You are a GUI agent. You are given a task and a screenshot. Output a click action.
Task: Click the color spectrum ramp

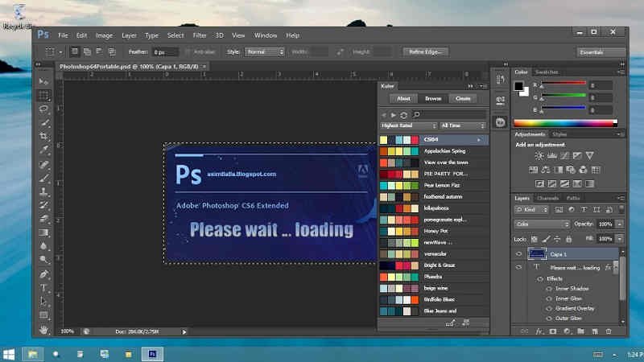point(566,123)
